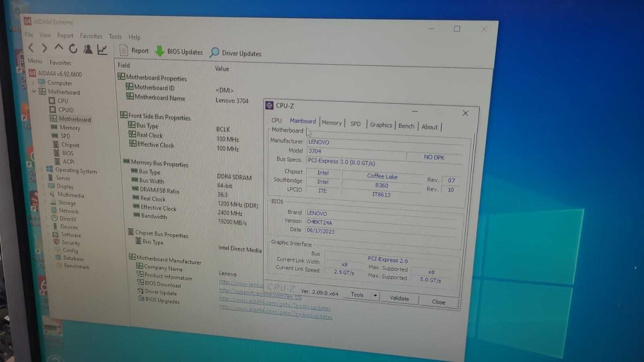644x362 pixels.
Task: Open the user icon in AIDA64 toolbar
Action: tap(88, 49)
